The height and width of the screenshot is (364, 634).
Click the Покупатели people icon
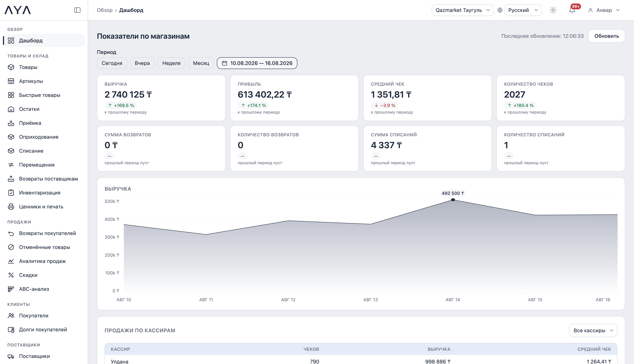(11, 316)
